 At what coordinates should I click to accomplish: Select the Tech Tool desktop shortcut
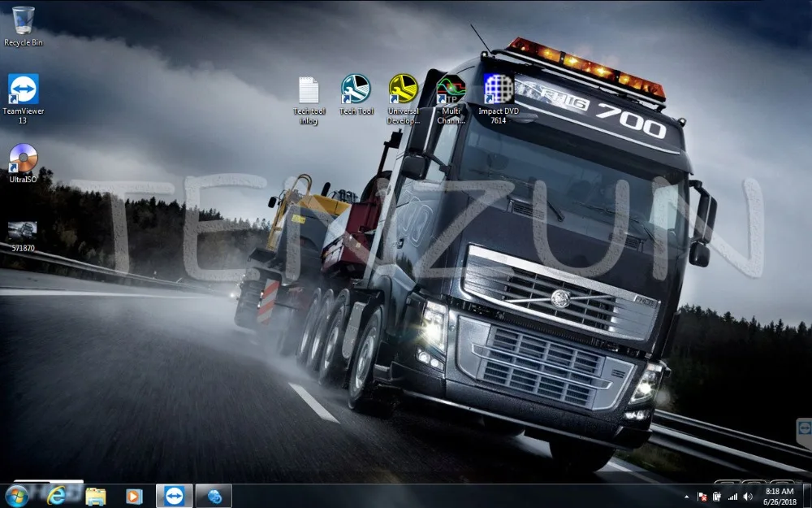click(356, 94)
